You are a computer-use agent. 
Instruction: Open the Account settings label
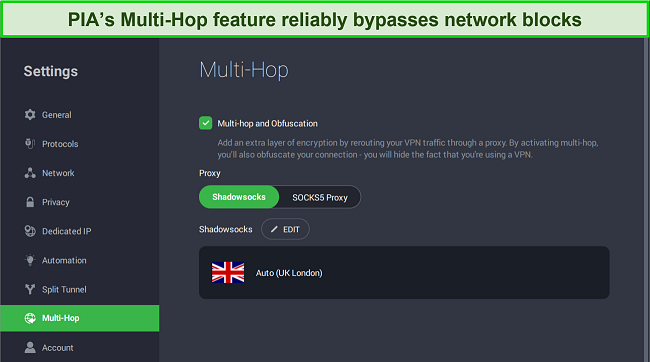tap(58, 347)
